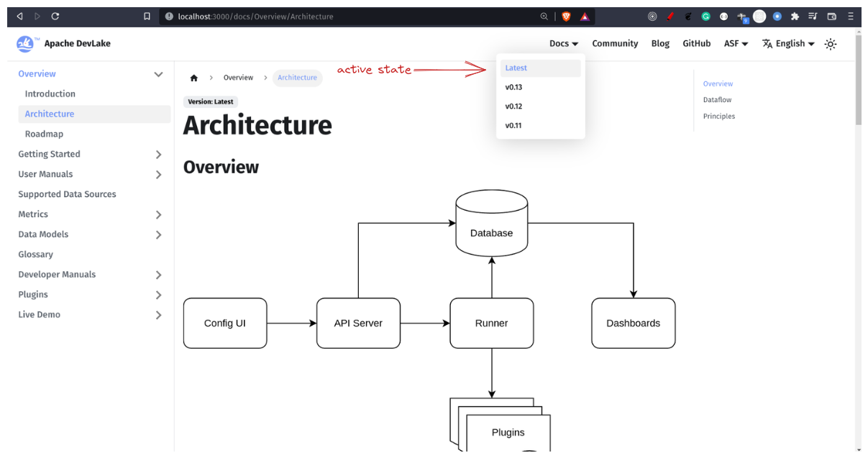This screenshot has width=868, height=458.
Task: Jump to Principles in table of contents
Action: point(718,116)
